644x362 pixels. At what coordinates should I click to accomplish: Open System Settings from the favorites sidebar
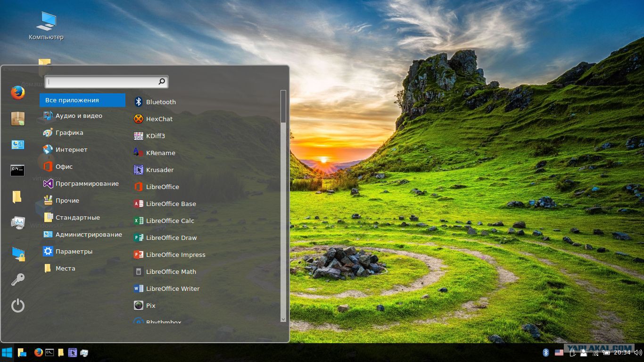[x=18, y=144]
